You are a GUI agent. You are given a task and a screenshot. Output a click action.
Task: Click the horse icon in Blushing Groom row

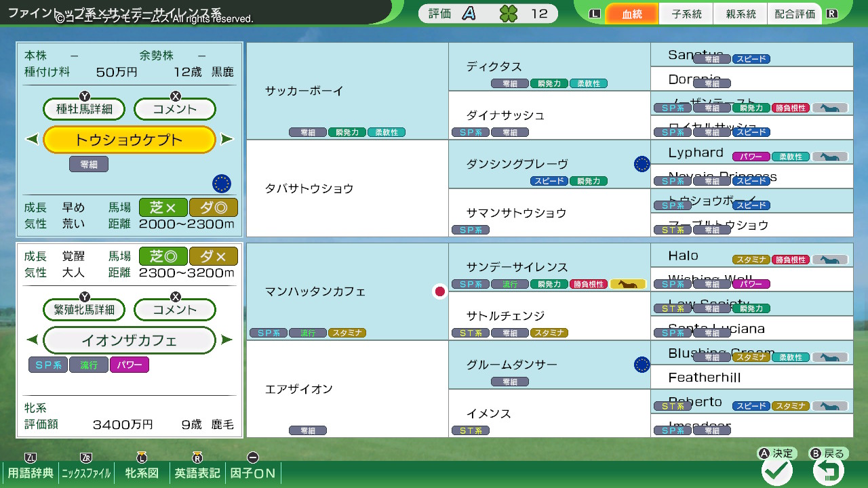831,357
